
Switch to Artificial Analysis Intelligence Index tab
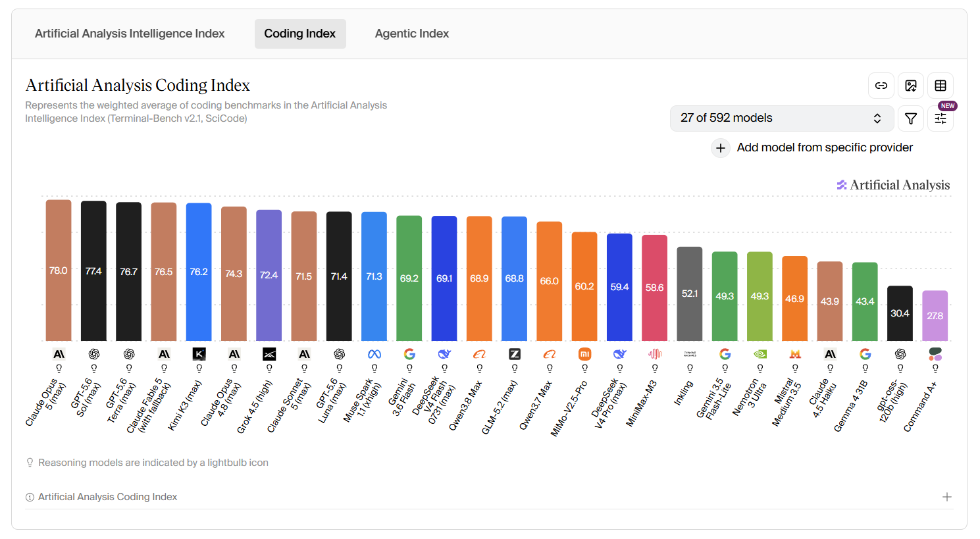130,34
